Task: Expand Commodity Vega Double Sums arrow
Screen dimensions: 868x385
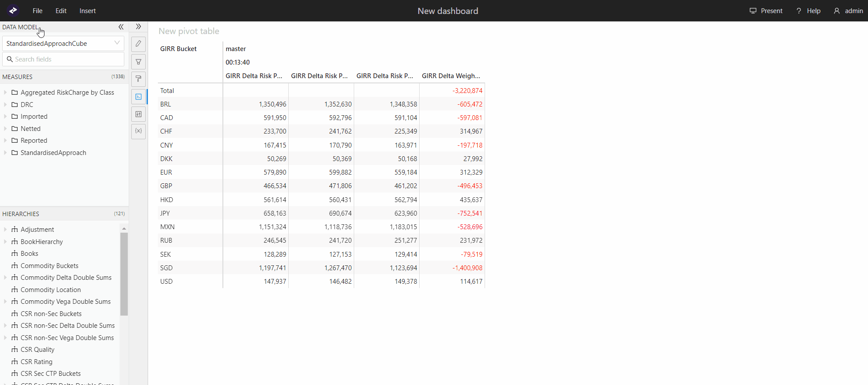Action: pos(5,302)
